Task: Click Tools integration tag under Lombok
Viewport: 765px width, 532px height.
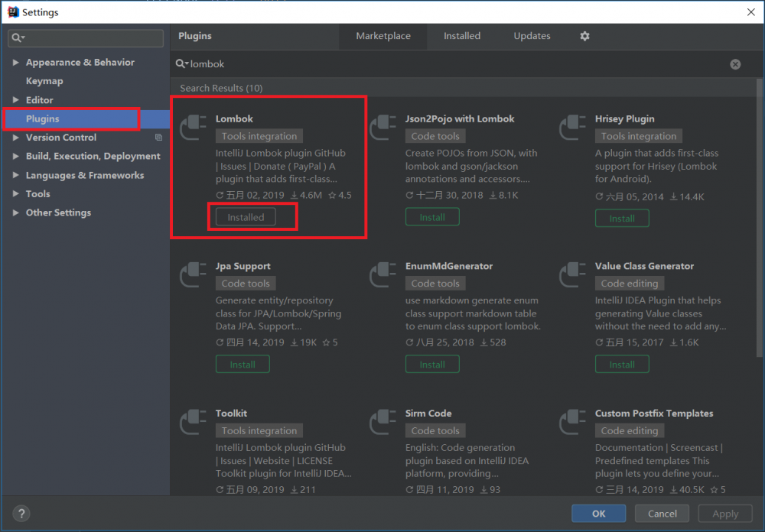Action: coord(259,136)
